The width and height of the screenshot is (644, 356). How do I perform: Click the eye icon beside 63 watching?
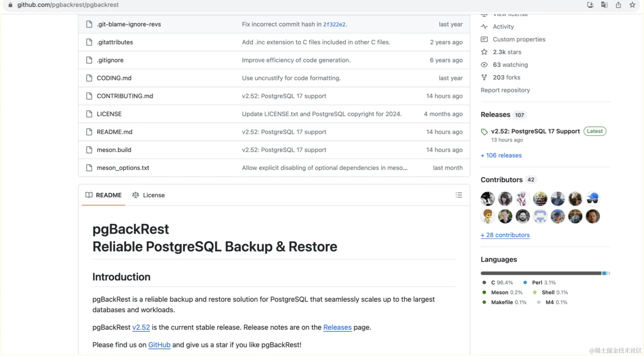(484, 65)
